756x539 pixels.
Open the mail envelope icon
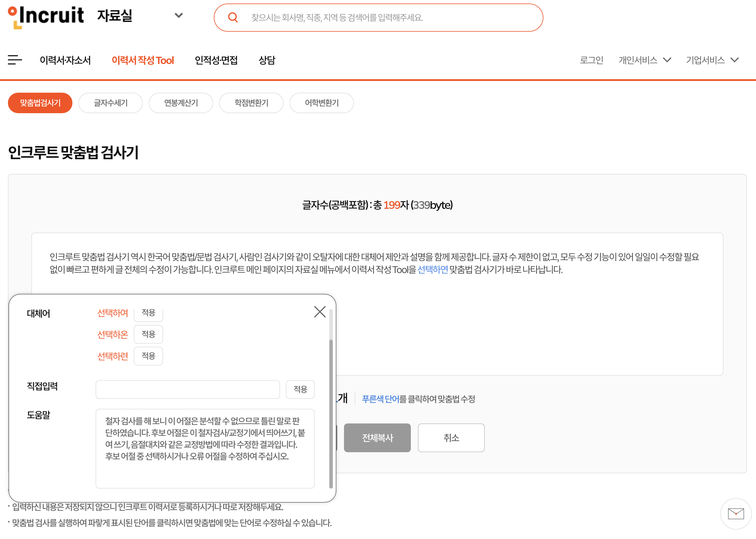click(735, 513)
